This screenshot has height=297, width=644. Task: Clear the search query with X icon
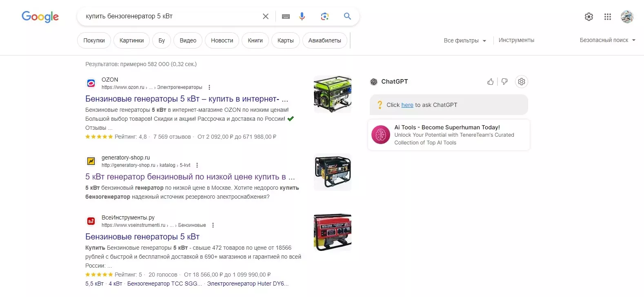(266, 16)
